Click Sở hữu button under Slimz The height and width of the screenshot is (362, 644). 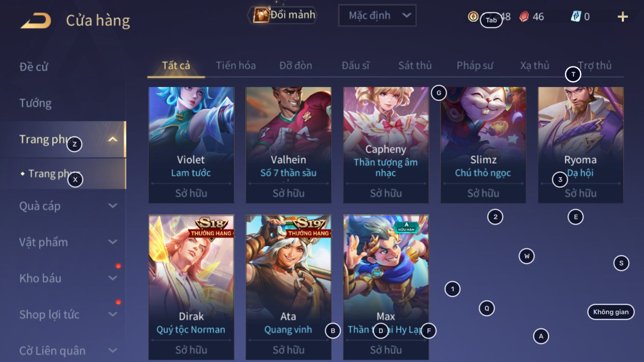(x=483, y=193)
